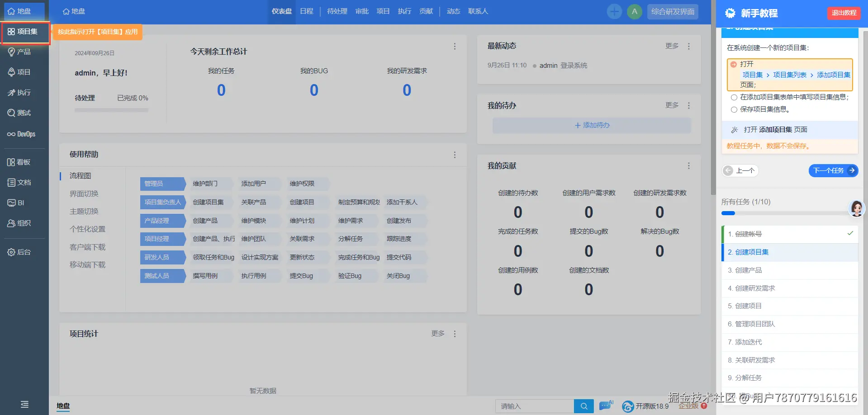
Task: Open options menu of 项目统计 block
Action: point(455,334)
